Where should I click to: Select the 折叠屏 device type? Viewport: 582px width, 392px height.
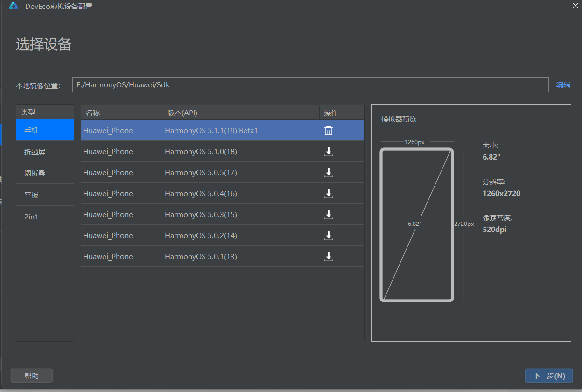[x=45, y=152]
